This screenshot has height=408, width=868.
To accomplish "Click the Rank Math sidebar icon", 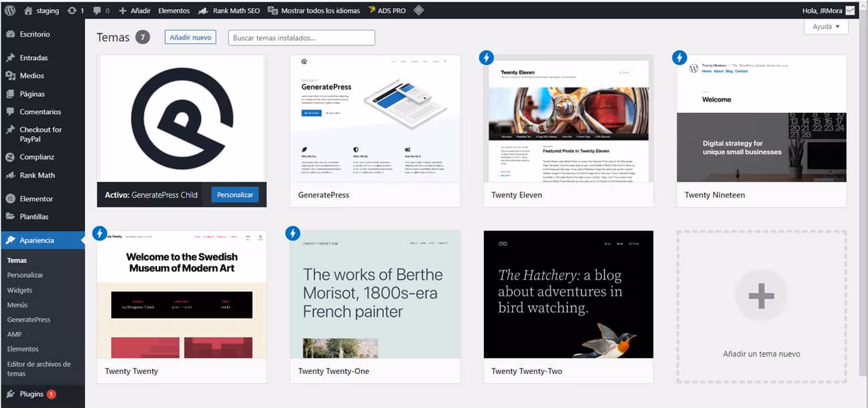I will coord(10,176).
